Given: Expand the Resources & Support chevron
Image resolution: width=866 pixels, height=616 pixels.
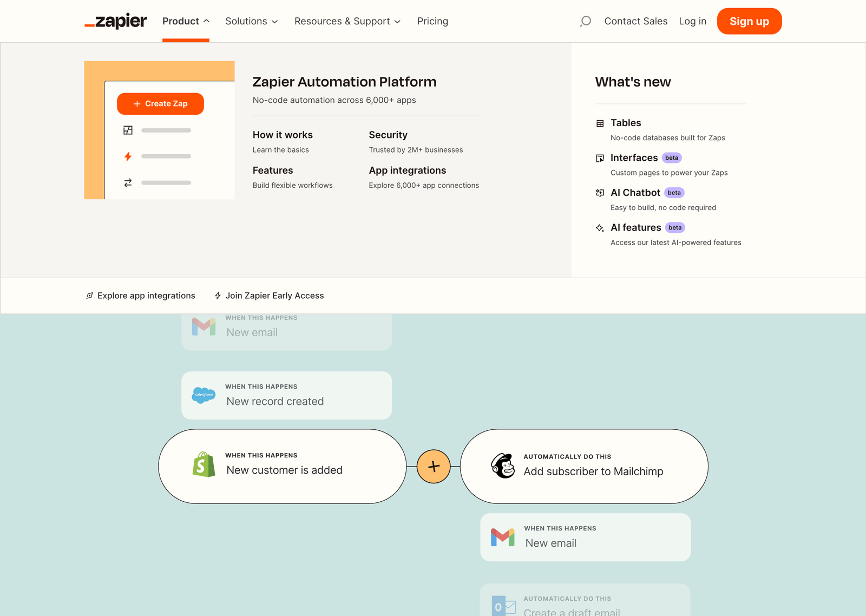Looking at the screenshot, I should 397,22.
